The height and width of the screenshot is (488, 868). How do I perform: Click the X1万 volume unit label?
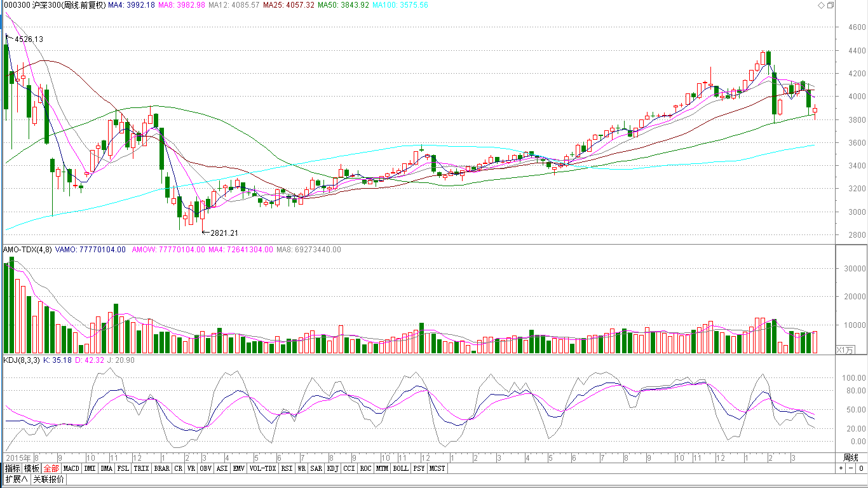pos(846,349)
